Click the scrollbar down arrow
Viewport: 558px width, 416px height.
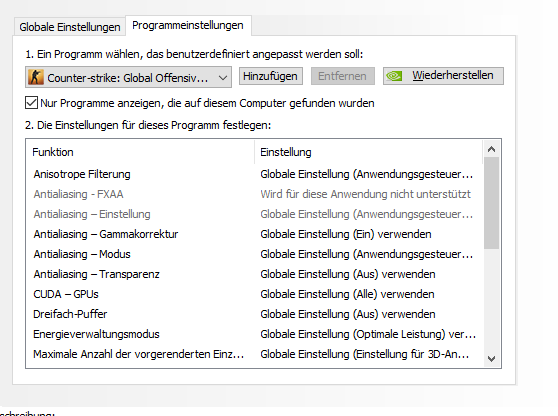pyautogui.click(x=491, y=359)
